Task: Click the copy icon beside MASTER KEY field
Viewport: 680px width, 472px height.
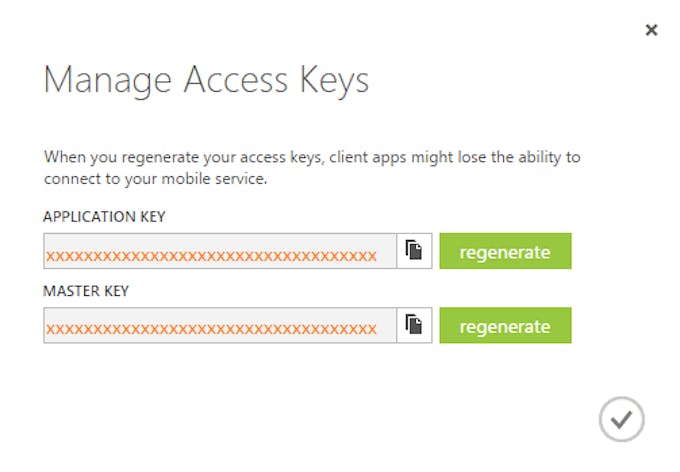Action: point(414,325)
